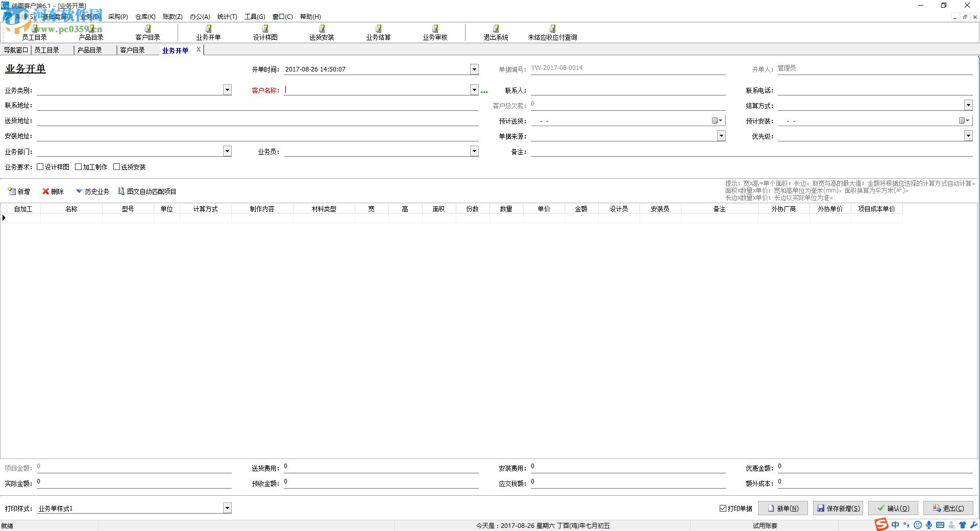
Task: Open the 工具(G) menu
Action: [x=255, y=17]
